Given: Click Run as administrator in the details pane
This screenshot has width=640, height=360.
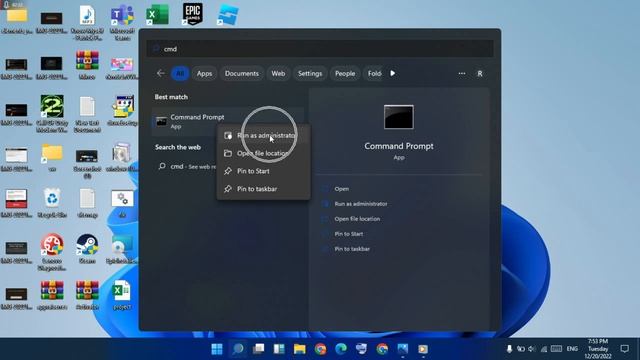Looking at the screenshot, I should click(361, 204).
